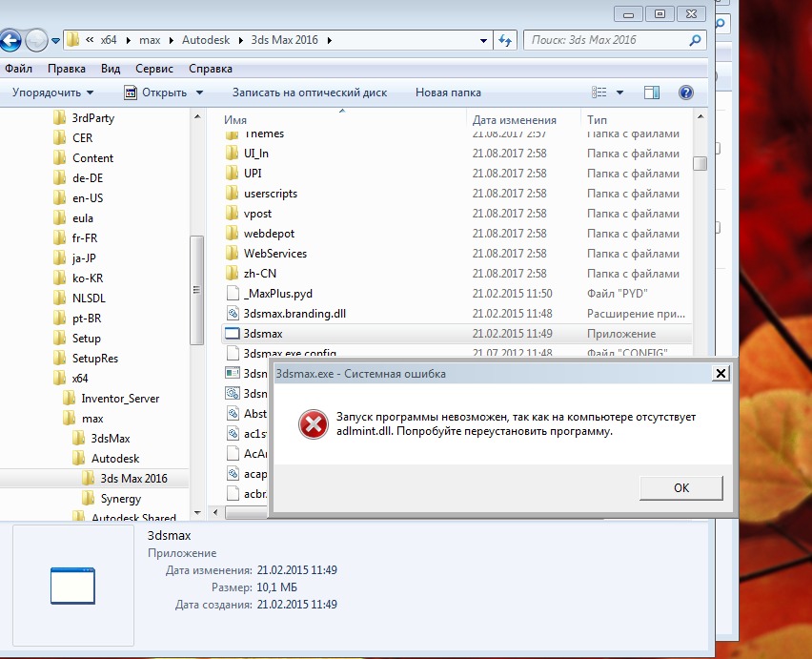Select the WebServices folder icon
Screen dimensions: 812x659
[232, 254]
